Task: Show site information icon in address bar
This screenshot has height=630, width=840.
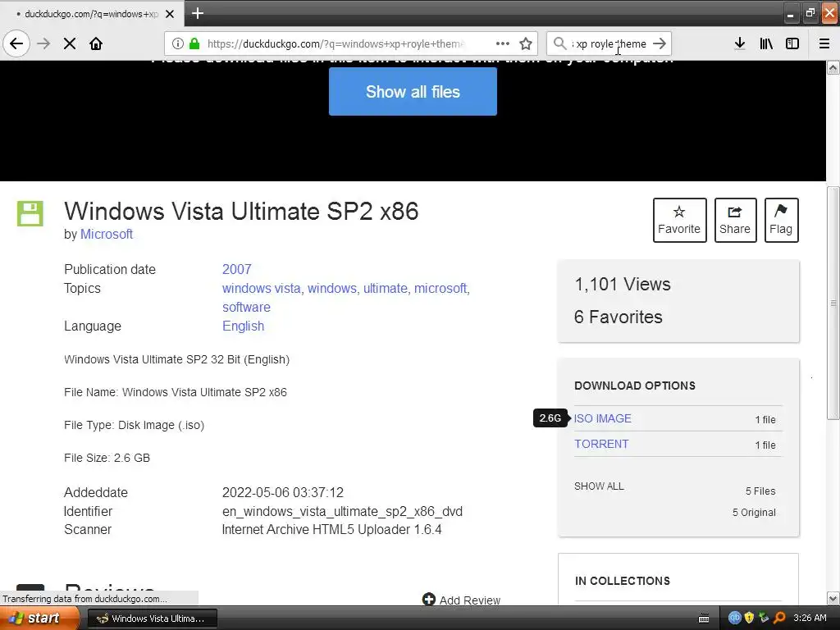Action: pyautogui.click(x=177, y=43)
